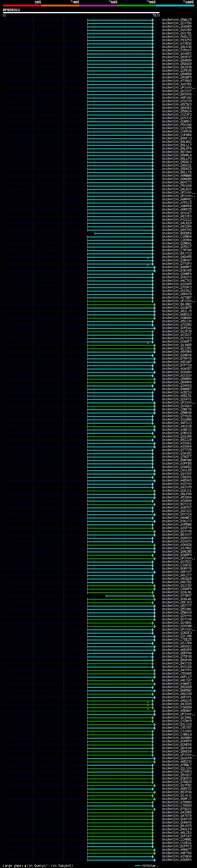This screenshot has height=868, width=197.
Task: Open hit UniRef100_D0CM12
Action: coord(177,291)
